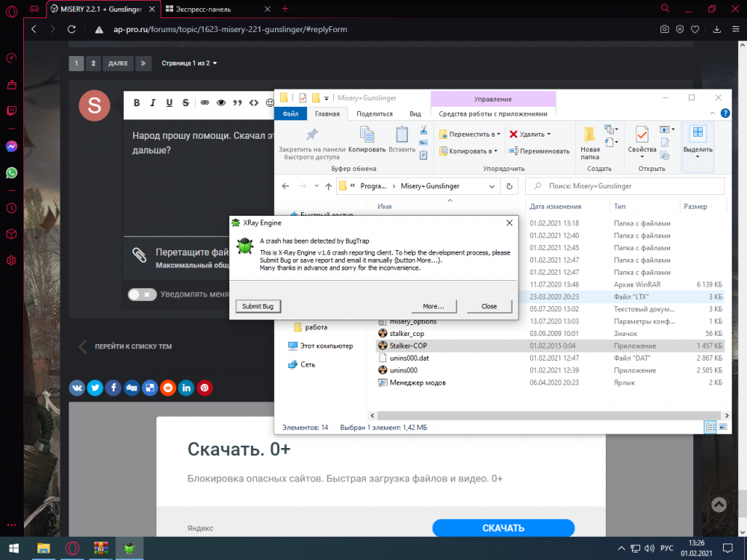Share via the Pinterest icon

[x=204, y=388]
